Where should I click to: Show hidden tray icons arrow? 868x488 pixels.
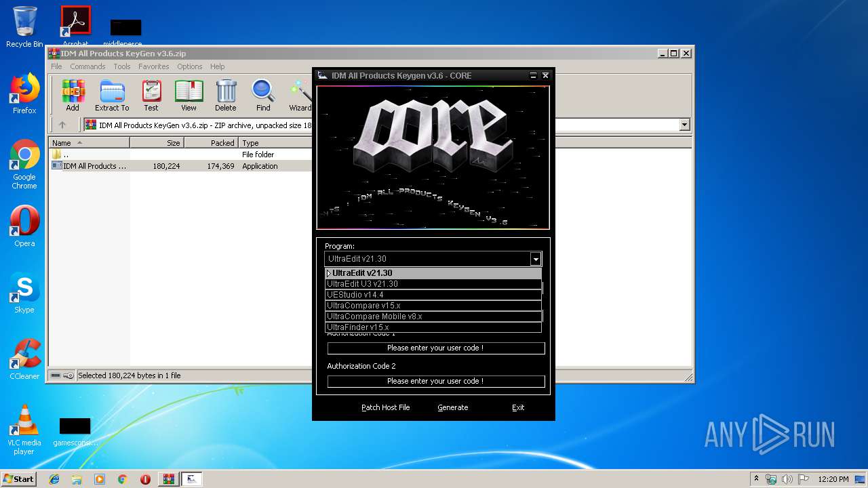(x=756, y=479)
